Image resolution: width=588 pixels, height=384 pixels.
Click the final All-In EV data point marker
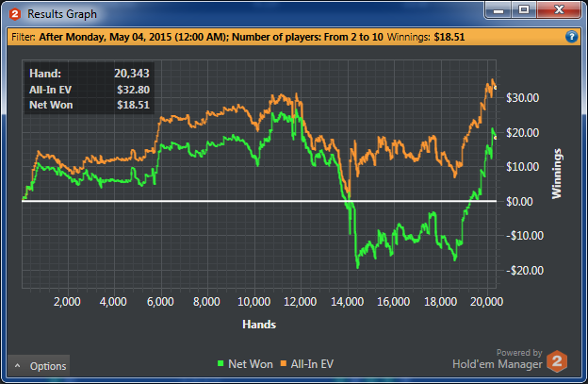[x=495, y=88]
